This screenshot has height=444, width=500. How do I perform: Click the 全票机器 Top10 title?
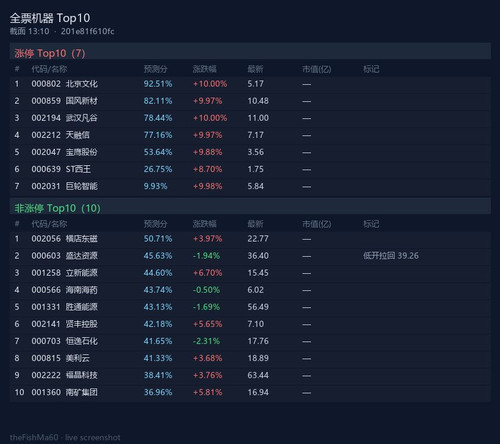(x=50, y=18)
